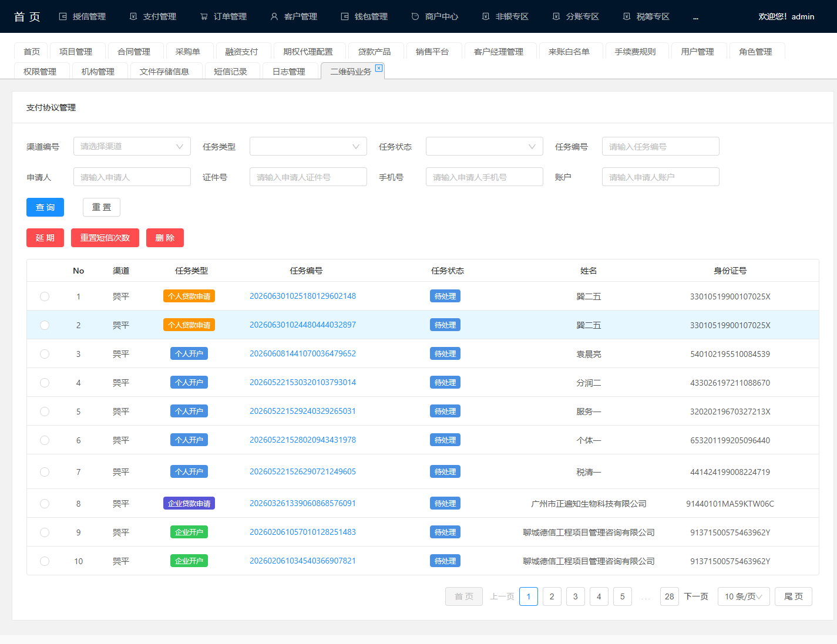
Task: Select radio for 服务一 row
Action: click(x=45, y=412)
